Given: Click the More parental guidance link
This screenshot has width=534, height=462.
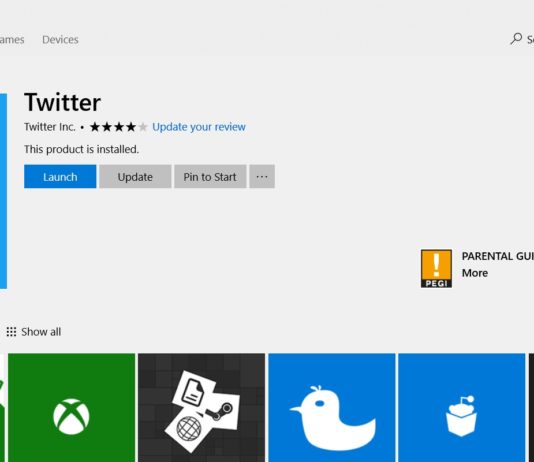Looking at the screenshot, I should pos(475,273).
